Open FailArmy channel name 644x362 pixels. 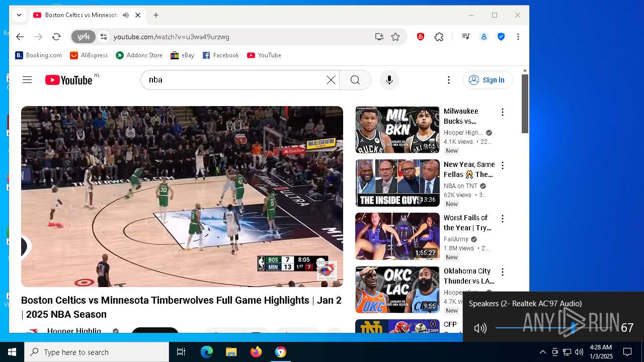(456, 239)
